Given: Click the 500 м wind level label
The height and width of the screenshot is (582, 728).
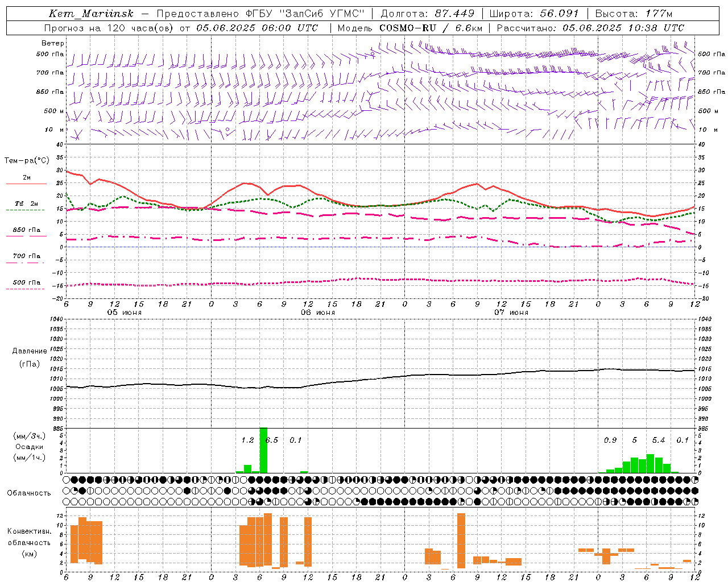Looking at the screenshot, I should click(54, 111).
